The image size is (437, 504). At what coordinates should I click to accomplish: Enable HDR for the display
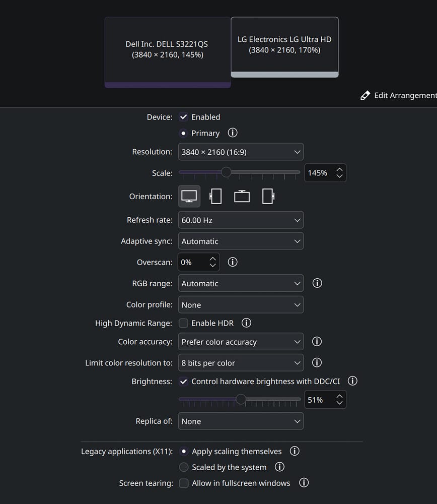[183, 323]
